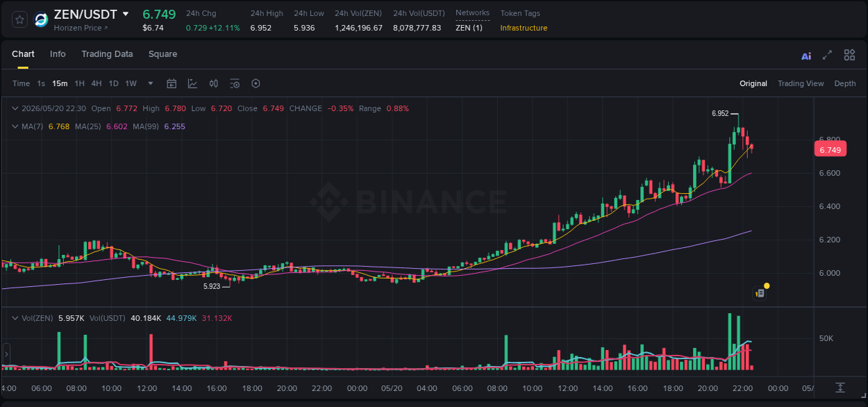Click the reset chart scale icon
This screenshot has height=407, width=868.
click(840, 388)
